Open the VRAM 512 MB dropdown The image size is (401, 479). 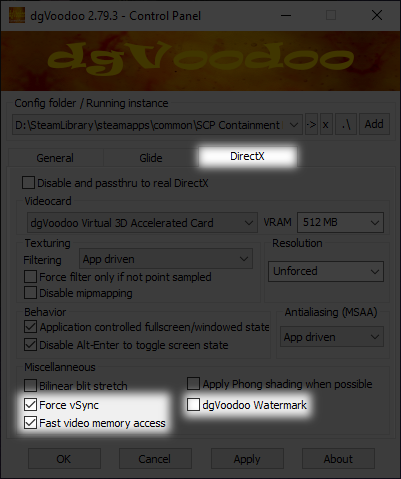[340, 222]
